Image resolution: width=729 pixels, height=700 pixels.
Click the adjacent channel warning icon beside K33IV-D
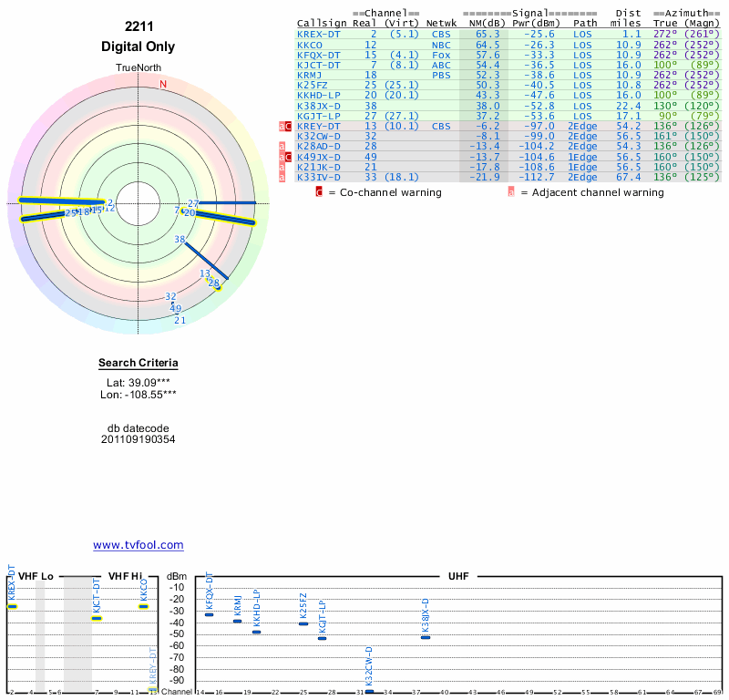click(x=282, y=177)
